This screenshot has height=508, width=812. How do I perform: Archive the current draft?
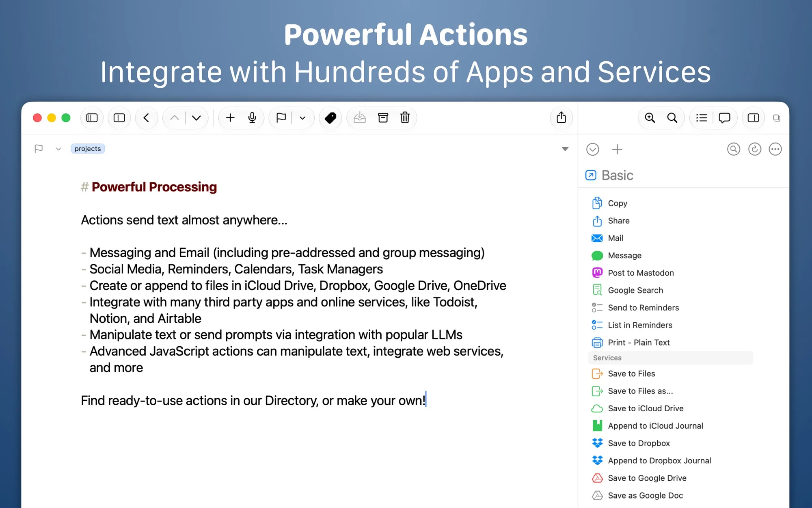(x=383, y=118)
